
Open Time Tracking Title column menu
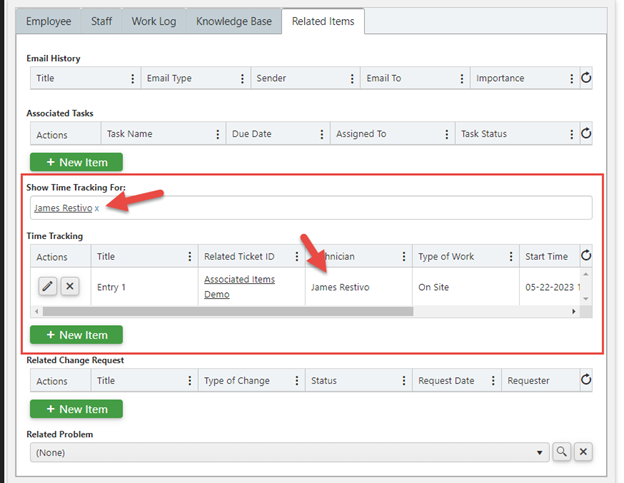tap(189, 257)
